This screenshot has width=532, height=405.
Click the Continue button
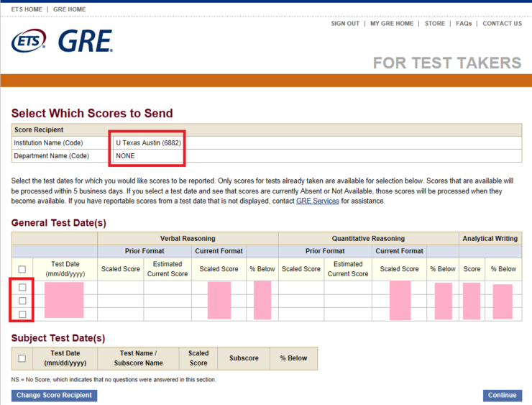[502, 395]
